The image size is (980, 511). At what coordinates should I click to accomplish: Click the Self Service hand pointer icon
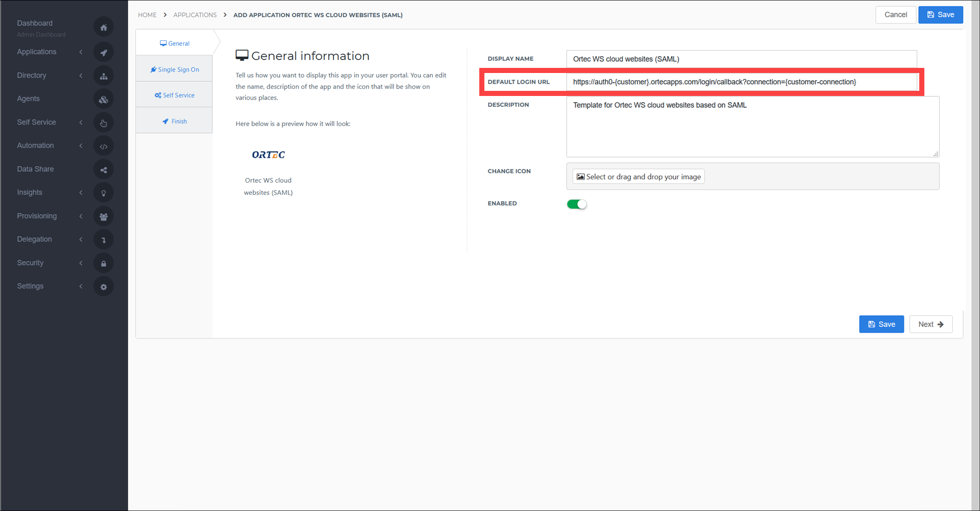104,123
